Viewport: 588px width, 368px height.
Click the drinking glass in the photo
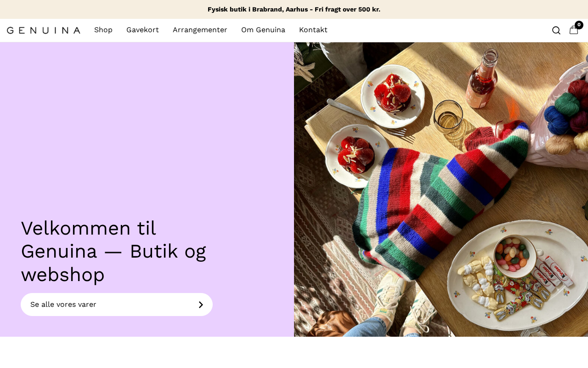coord(448,116)
